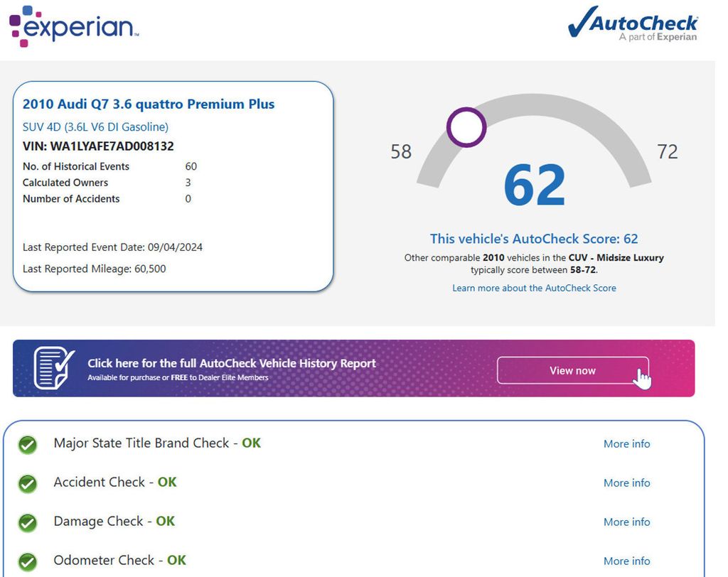The width and height of the screenshot is (728, 577).
Task: Open Learn more about the AutoCheck Score
Action: pyautogui.click(x=534, y=288)
